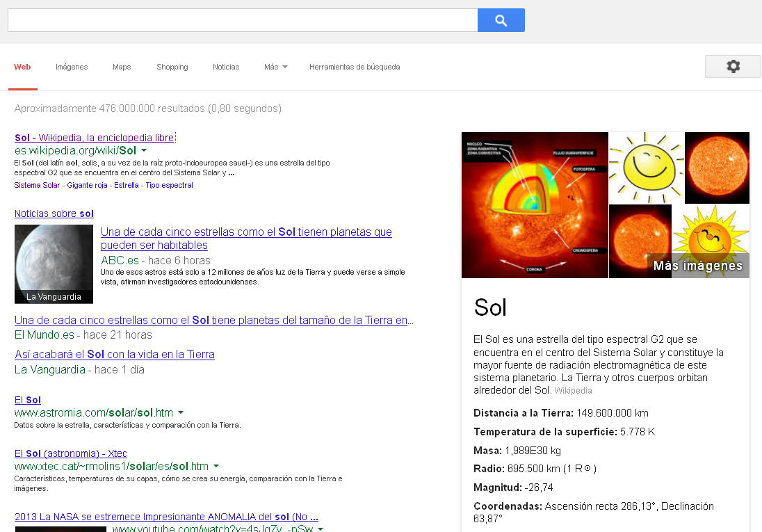Screen dimensions: 762x532
Task: Click the smiling yellow sun cartoon image
Action: pos(646,168)
